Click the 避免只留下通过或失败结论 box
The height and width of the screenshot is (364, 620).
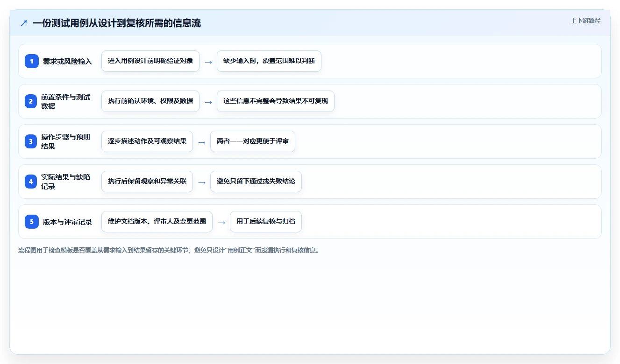(256, 182)
